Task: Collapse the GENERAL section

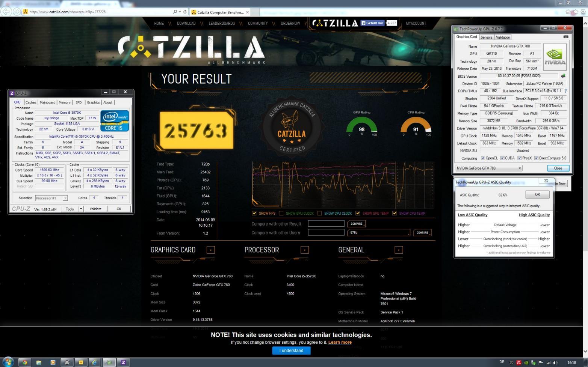Action: (399, 250)
